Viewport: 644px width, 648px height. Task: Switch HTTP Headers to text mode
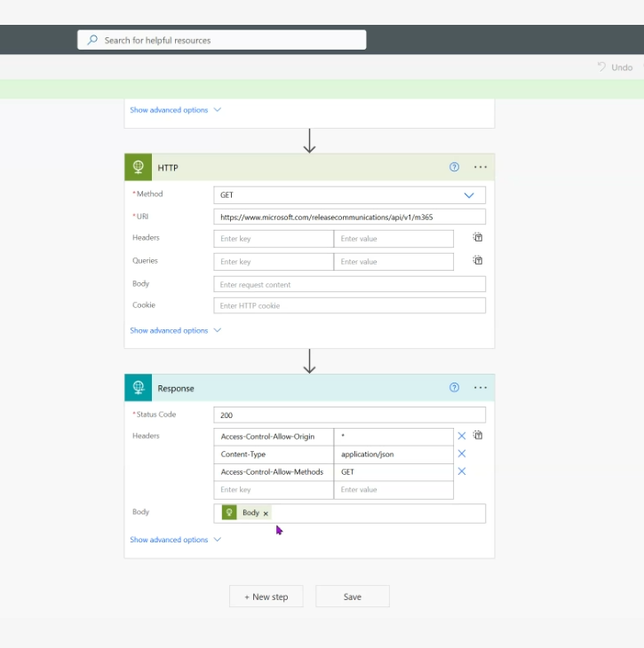(x=478, y=237)
